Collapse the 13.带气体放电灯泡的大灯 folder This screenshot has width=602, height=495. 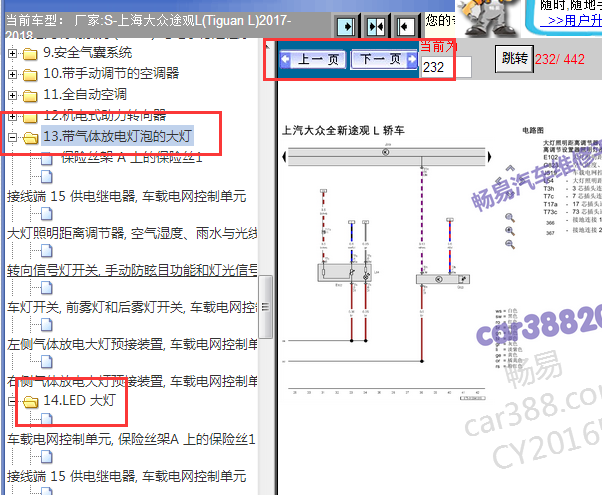(x=12, y=137)
